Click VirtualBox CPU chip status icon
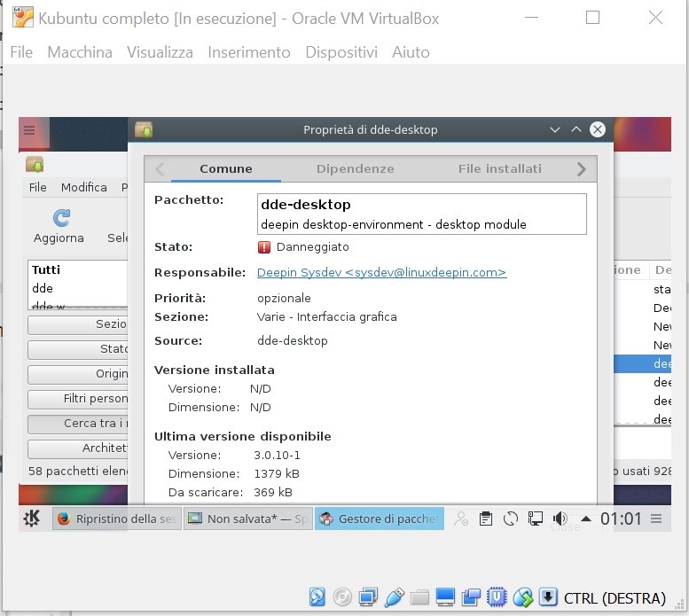The width and height of the screenshot is (689, 616). click(497, 597)
